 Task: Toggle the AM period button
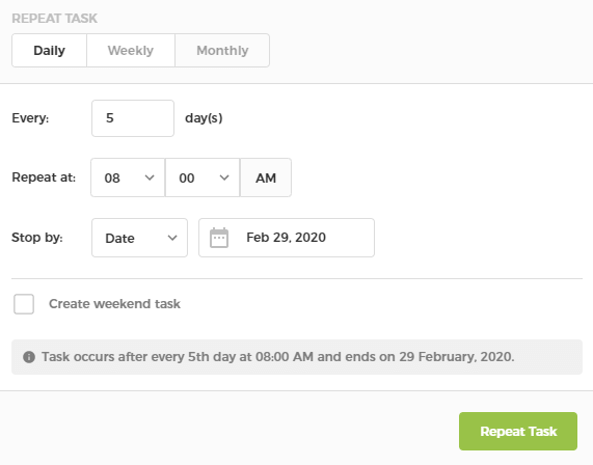(x=266, y=178)
